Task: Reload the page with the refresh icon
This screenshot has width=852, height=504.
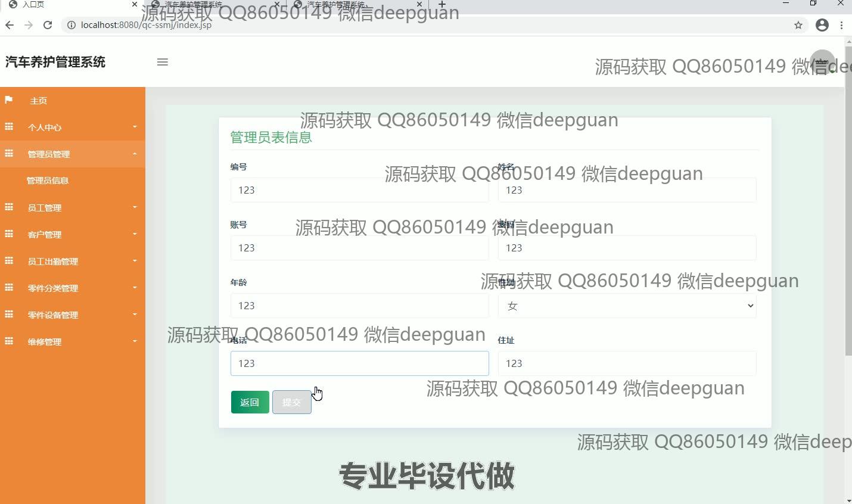Action: (x=48, y=25)
